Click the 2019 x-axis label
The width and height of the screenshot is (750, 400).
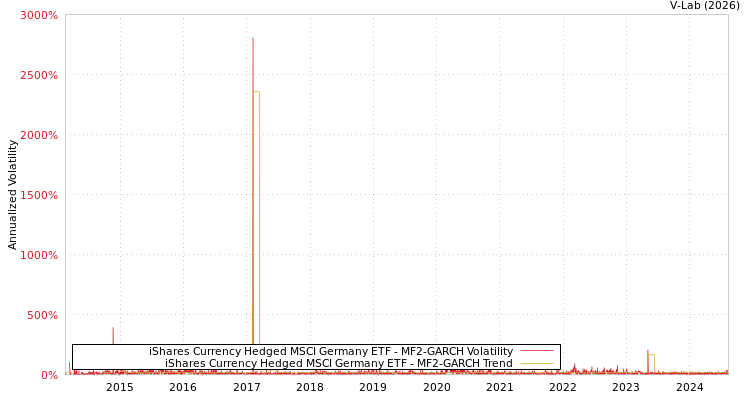click(x=373, y=387)
